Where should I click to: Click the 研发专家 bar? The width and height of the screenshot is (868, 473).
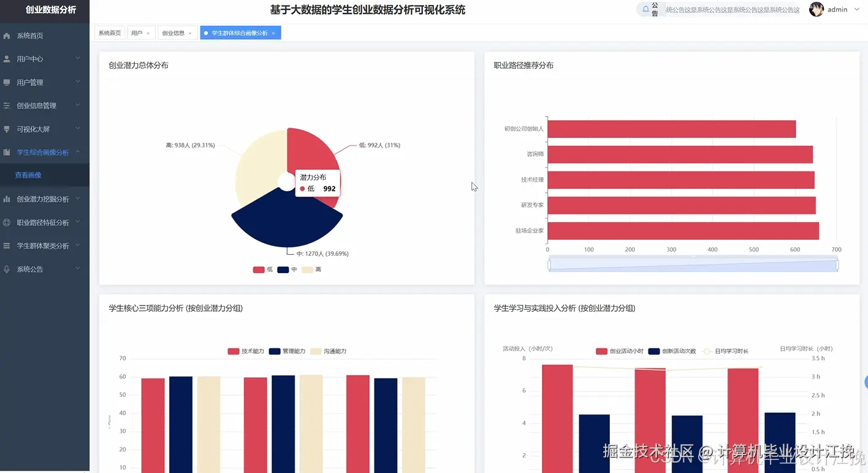click(x=682, y=206)
